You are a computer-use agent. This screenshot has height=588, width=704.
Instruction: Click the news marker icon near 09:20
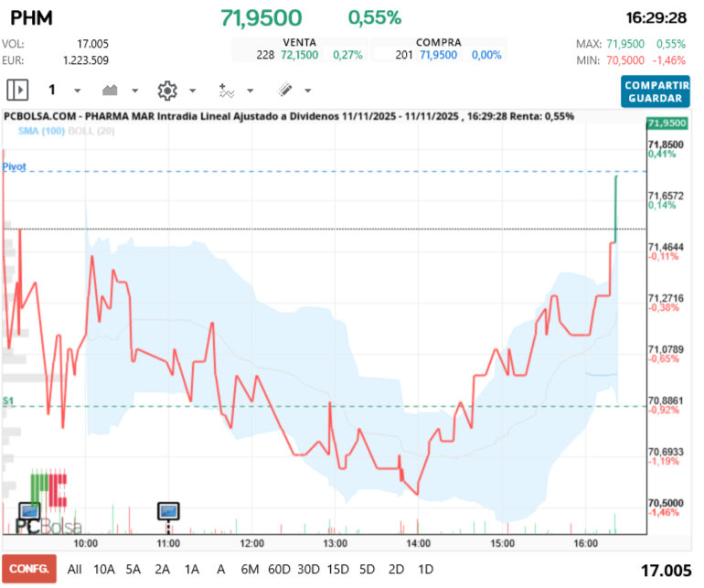point(29,511)
